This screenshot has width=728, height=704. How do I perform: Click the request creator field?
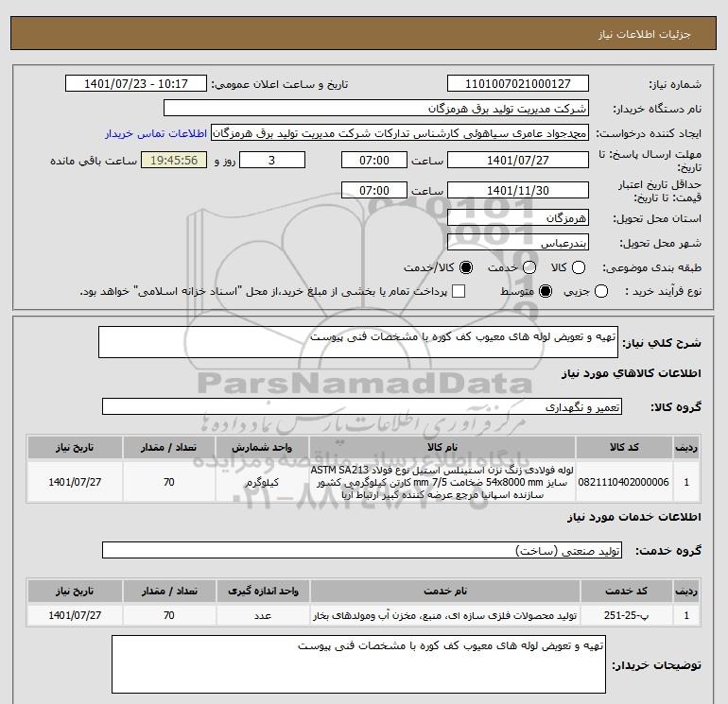400,133
